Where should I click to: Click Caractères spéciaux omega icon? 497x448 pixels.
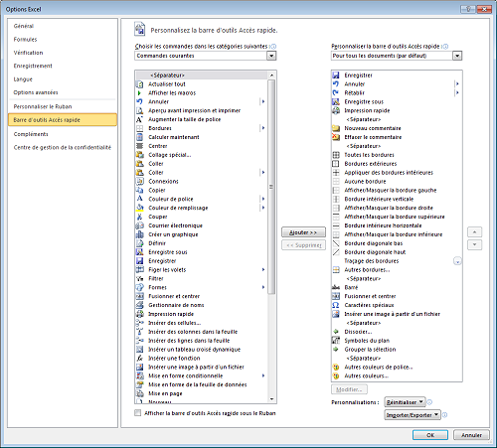[336, 305]
